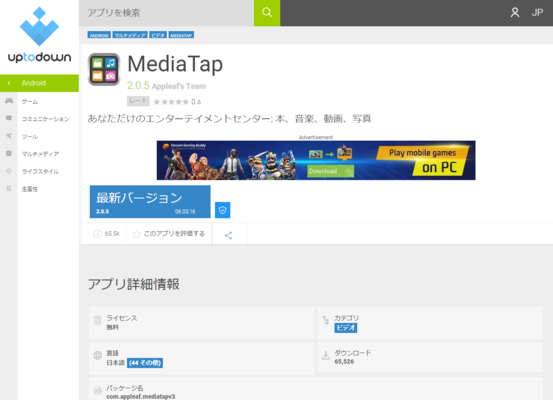The image size is (553, 400).
Task: Click the green 2.0.5 version number
Action: (x=138, y=85)
